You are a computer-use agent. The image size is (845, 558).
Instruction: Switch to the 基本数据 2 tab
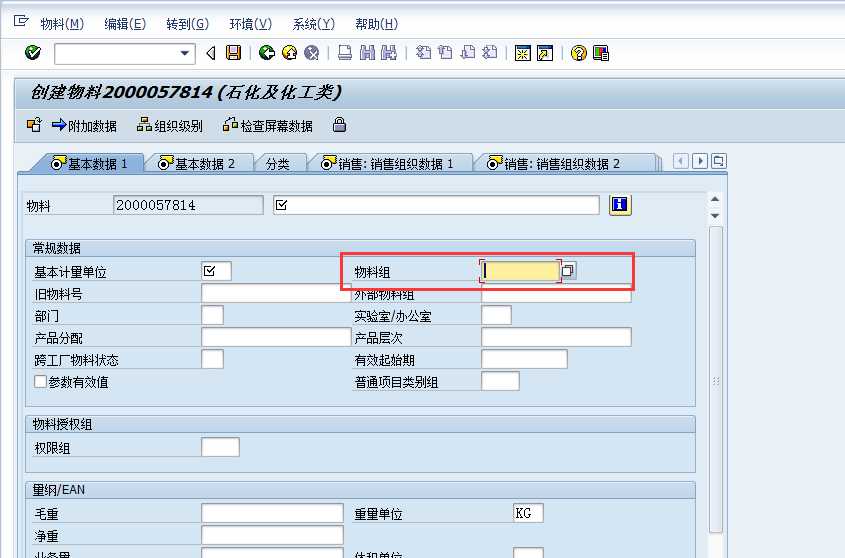(197, 163)
